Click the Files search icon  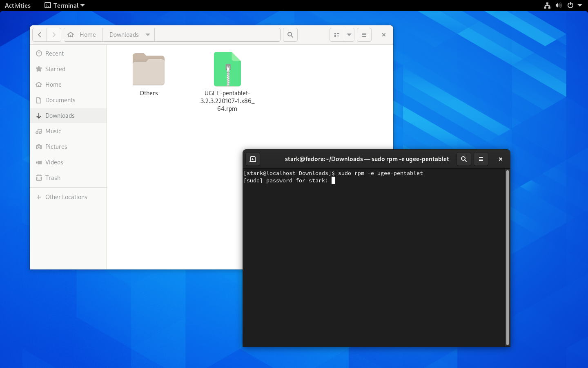click(290, 35)
